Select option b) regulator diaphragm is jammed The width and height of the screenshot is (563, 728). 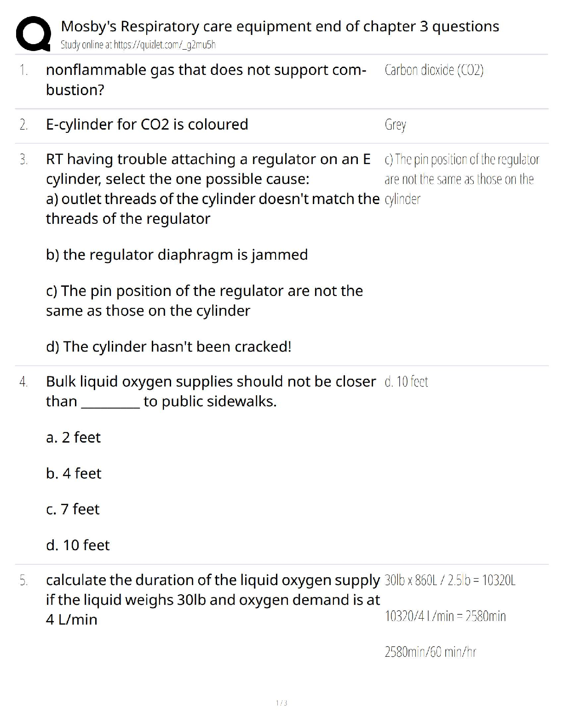point(177,255)
